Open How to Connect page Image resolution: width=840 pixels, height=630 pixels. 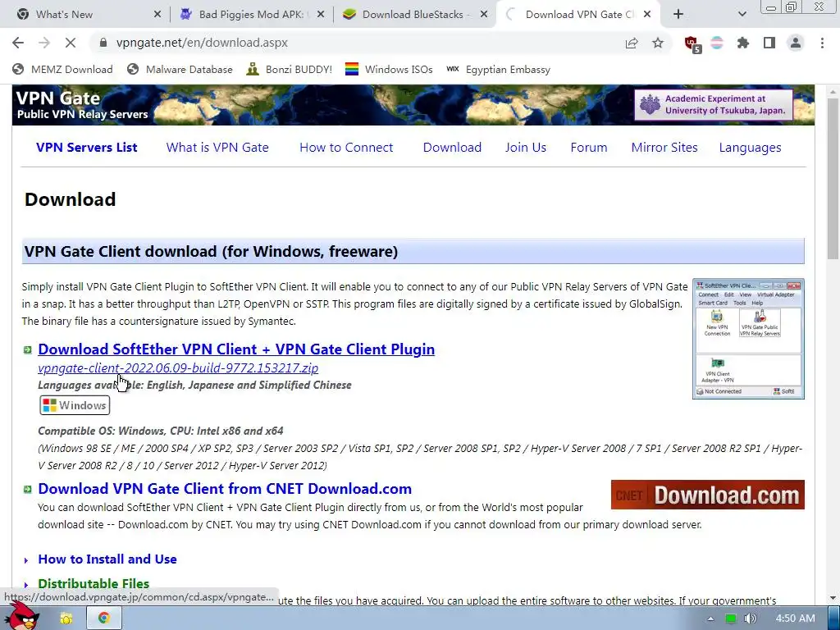point(346,148)
